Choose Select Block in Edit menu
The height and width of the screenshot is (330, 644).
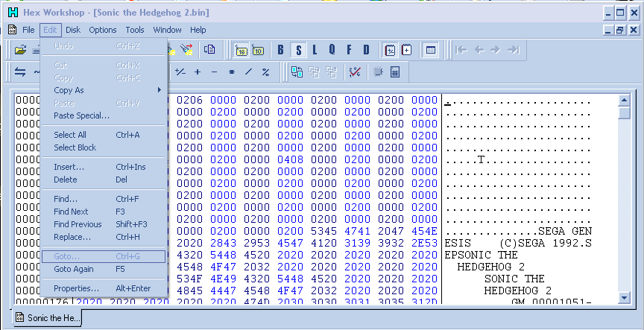click(104, 147)
